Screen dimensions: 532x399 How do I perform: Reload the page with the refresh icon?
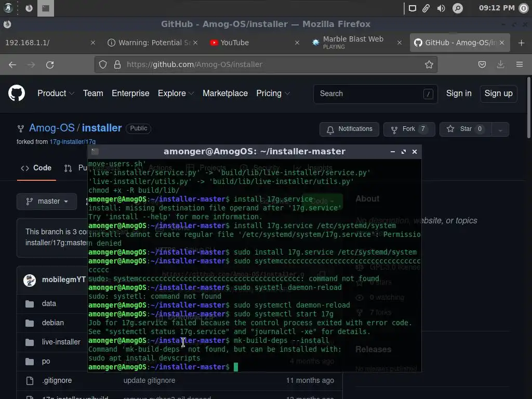click(x=50, y=64)
